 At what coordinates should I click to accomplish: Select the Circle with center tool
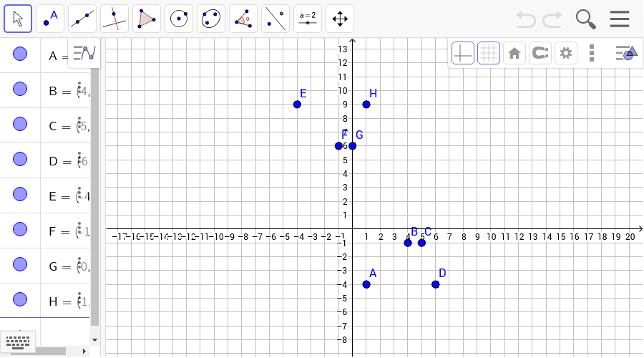(179, 19)
